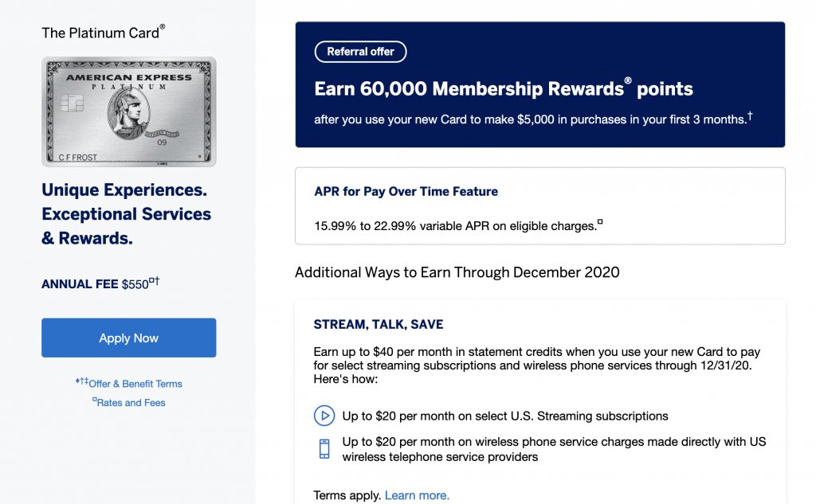
Task: Click the Referral offer badge
Action: [x=360, y=52]
